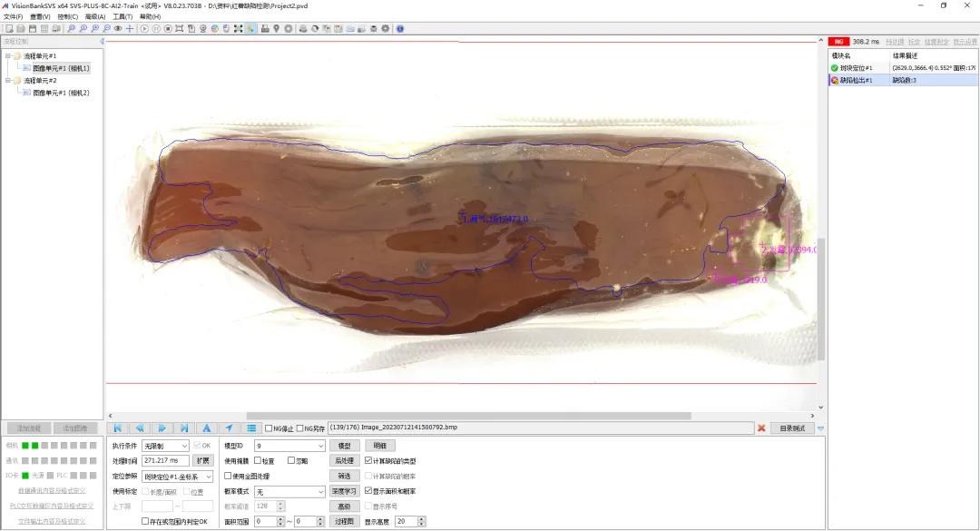Click the new project icon in toolbar
This screenshot has width=980, height=531.
click(9, 29)
